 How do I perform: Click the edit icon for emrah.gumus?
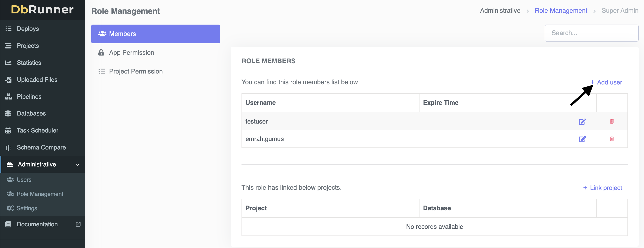(582, 139)
